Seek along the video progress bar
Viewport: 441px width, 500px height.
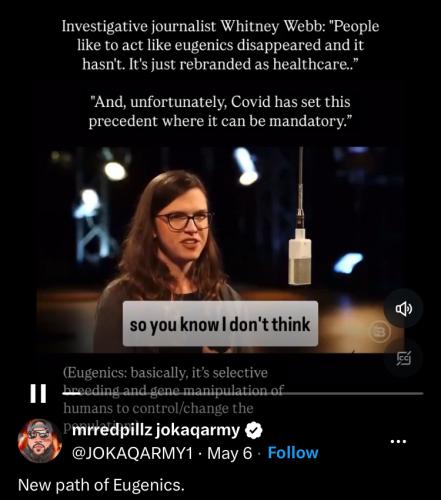point(243,394)
